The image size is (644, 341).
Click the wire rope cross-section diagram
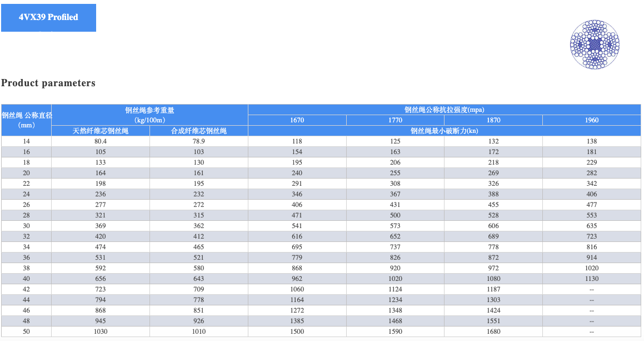tap(594, 44)
